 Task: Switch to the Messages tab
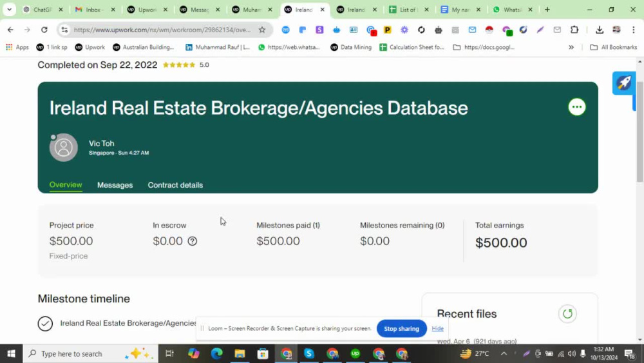[x=115, y=186]
